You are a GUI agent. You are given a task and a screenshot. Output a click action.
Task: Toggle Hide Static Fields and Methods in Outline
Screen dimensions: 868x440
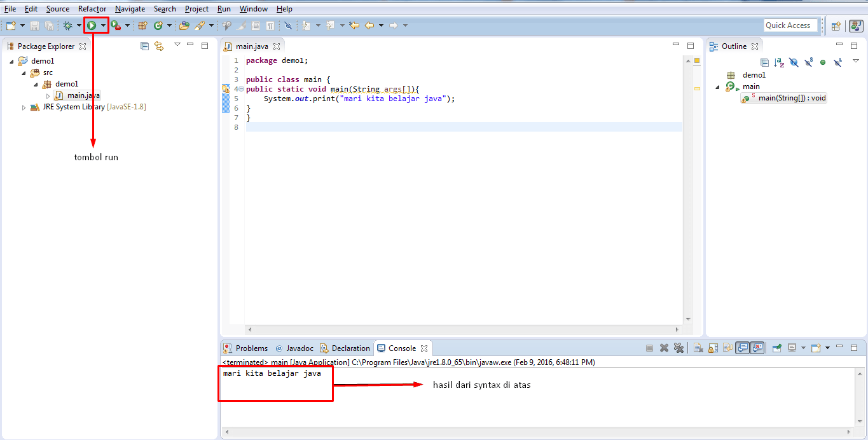pos(809,62)
